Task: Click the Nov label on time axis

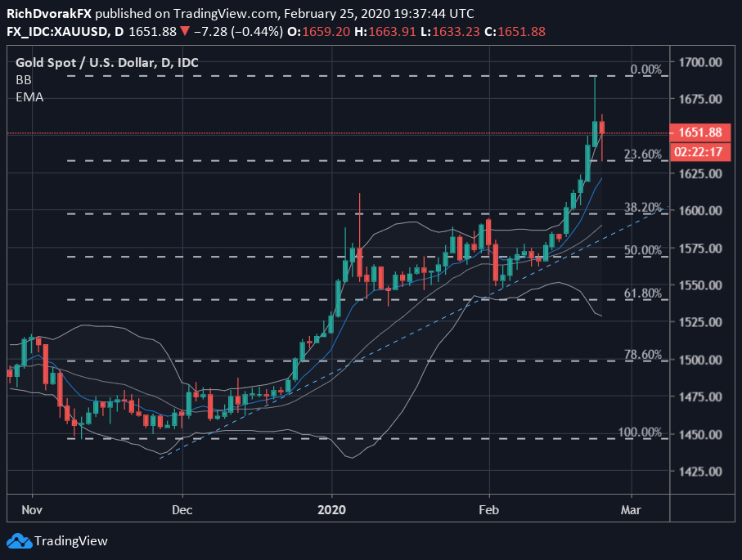Action: tap(31, 508)
